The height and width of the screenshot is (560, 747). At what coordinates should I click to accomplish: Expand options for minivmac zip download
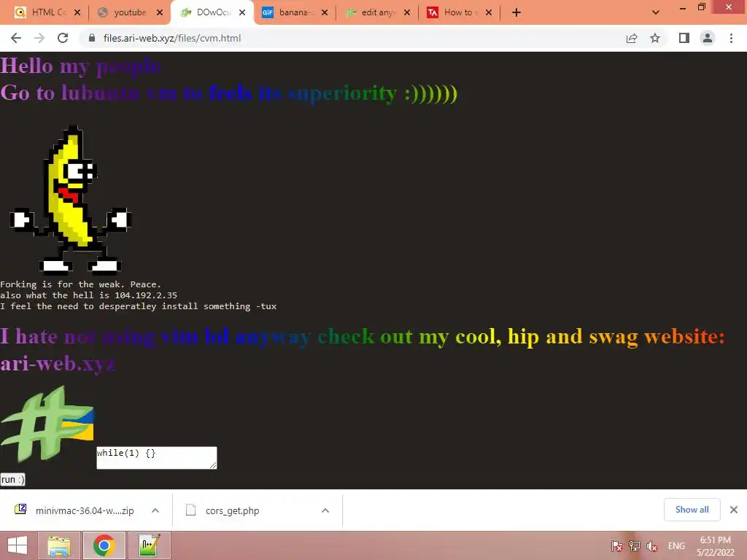click(155, 510)
